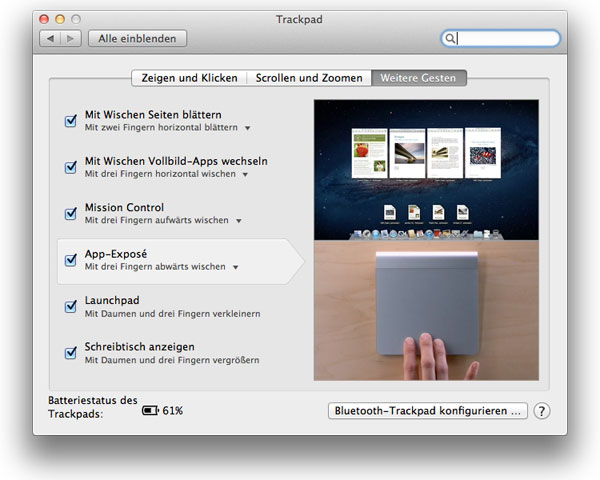
Task: Toggle the Launchpad gesture checkbox
Action: 71,306
